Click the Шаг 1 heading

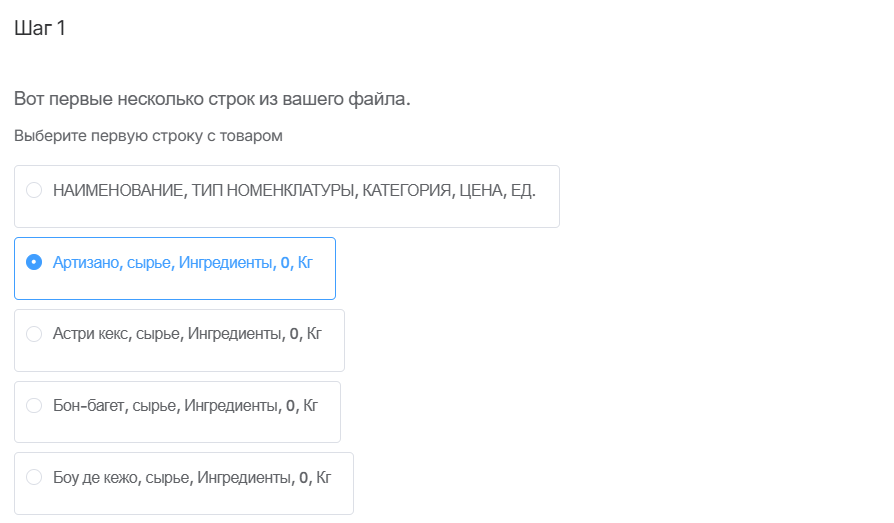[x=40, y=28]
